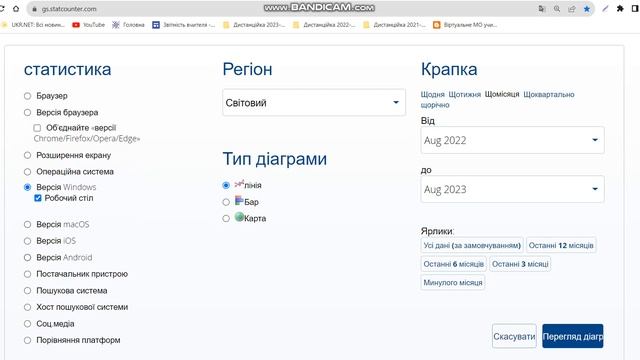The width and height of the screenshot is (640, 360).
Task: Open the YouTube bookmark
Action: 89,25
